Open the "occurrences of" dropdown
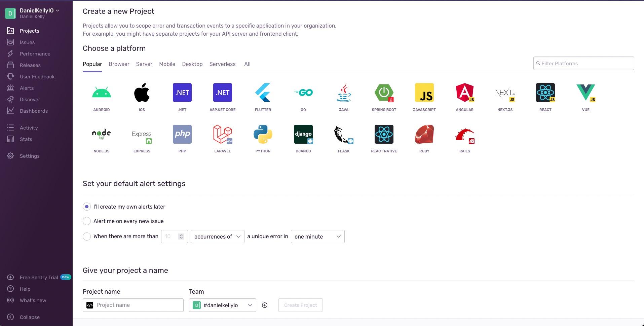644x326 pixels. [x=217, y=237]
